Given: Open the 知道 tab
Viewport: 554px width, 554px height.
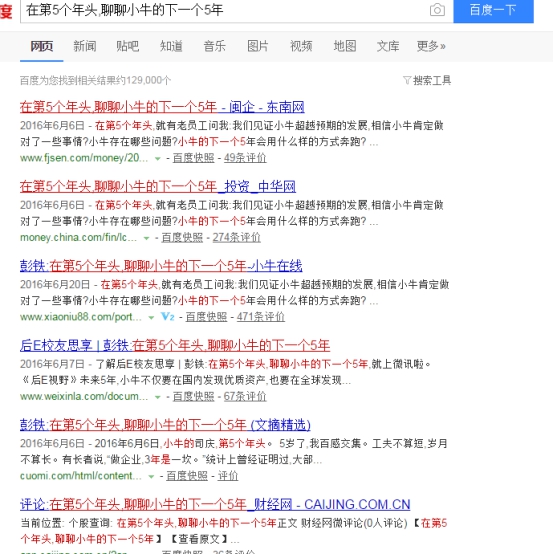Looking at the screenshot, I should coord(171,46).
